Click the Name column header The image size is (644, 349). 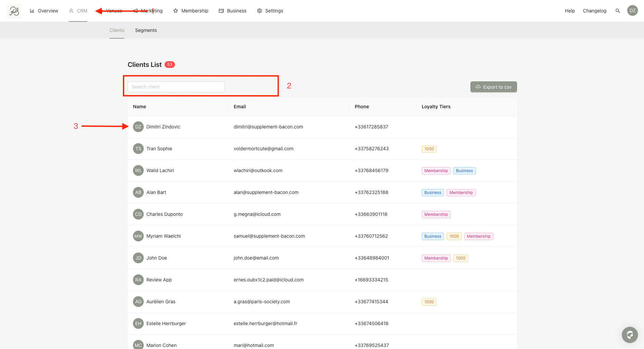(139, 107)
